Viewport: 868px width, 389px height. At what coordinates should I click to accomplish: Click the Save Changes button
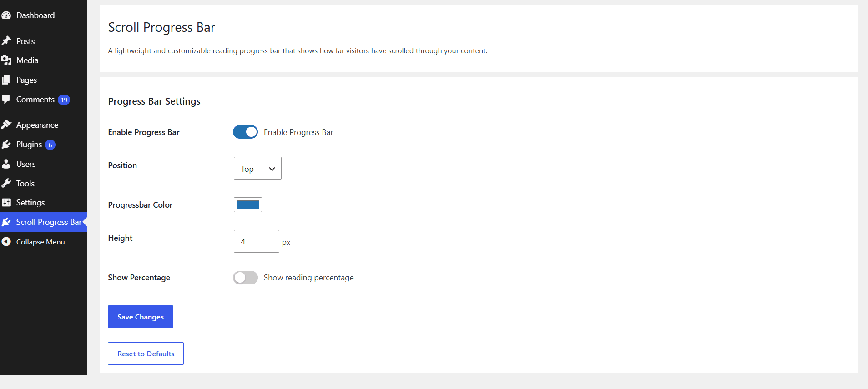[x=141, y=317]
